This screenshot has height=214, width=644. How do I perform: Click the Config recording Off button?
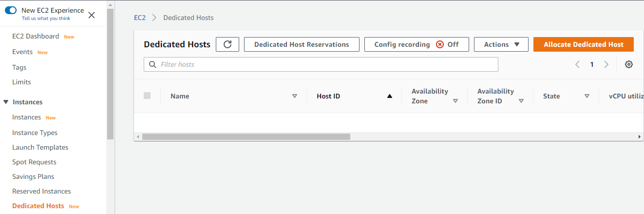click(x=417, y=44)
